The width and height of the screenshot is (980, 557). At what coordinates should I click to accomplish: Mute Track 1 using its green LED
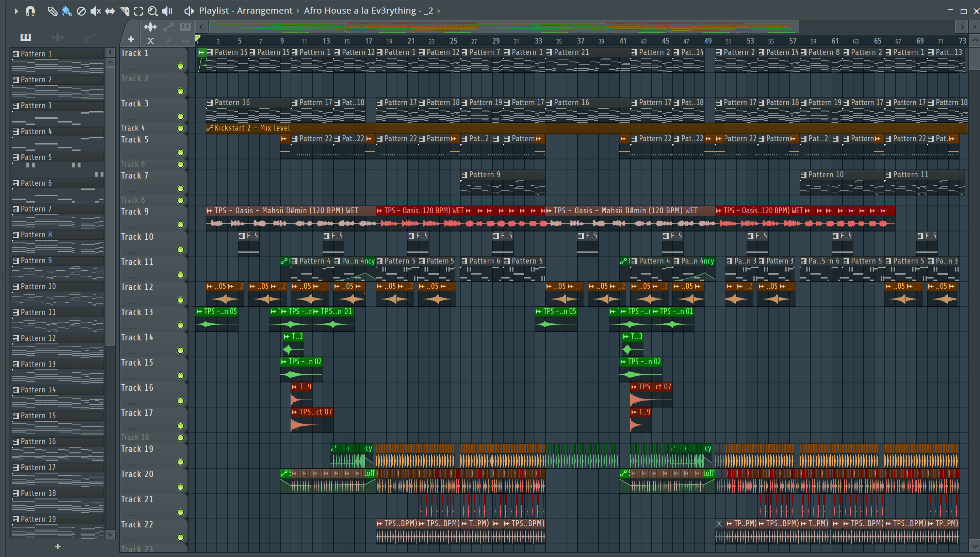click(x=180, y=66)
